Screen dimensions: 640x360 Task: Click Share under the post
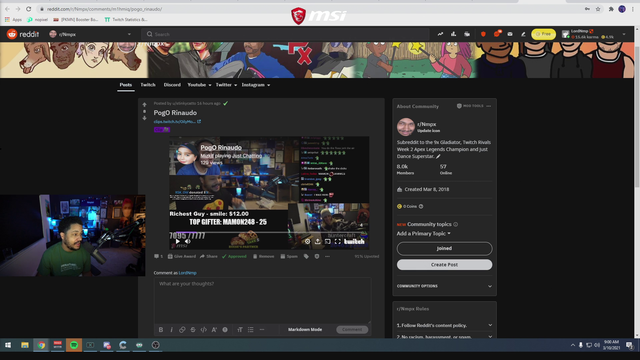coord(209,256)
